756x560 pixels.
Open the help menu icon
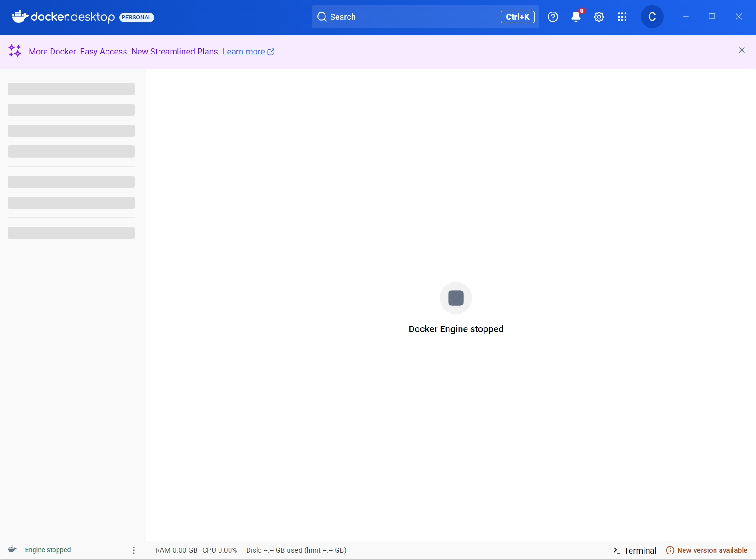[552, 17]
